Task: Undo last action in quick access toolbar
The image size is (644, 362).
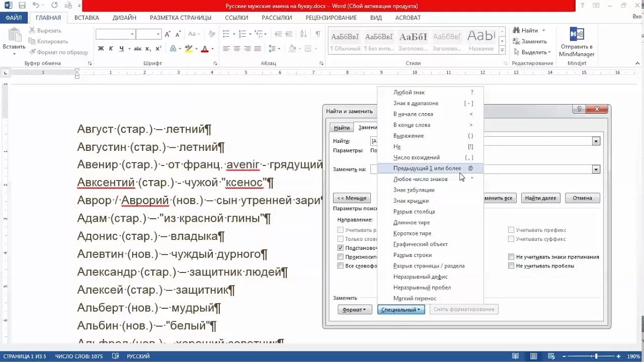Action: coord(36,6)
